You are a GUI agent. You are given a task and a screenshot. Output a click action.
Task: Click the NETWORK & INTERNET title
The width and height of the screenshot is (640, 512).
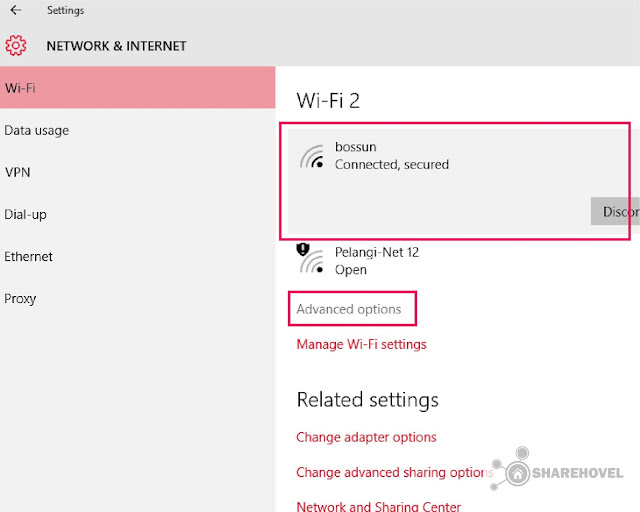pyautogui.click(x=116, y=46)
